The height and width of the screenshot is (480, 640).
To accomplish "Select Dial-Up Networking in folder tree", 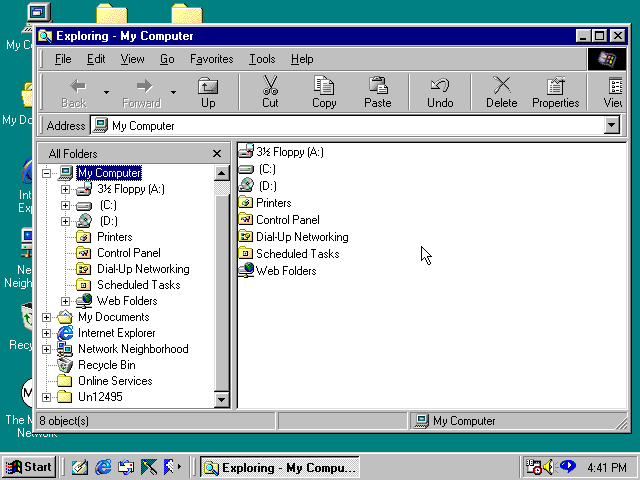I will pos(143,269).
